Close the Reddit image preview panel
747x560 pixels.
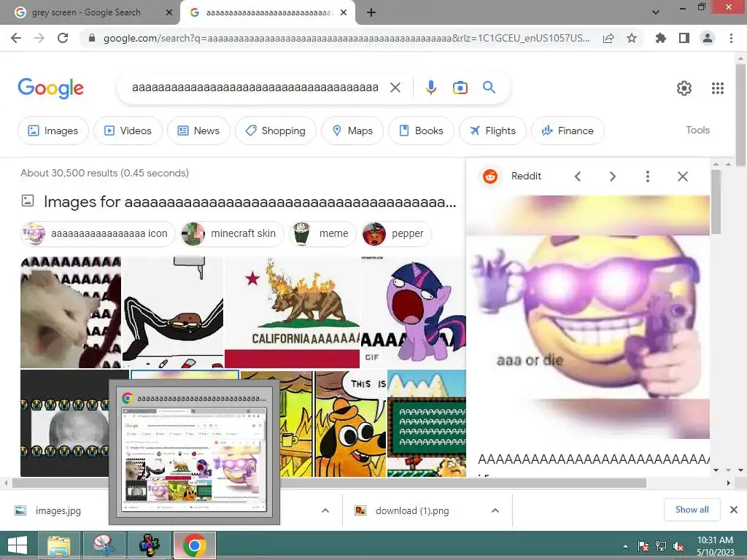[x=683, y=176]
